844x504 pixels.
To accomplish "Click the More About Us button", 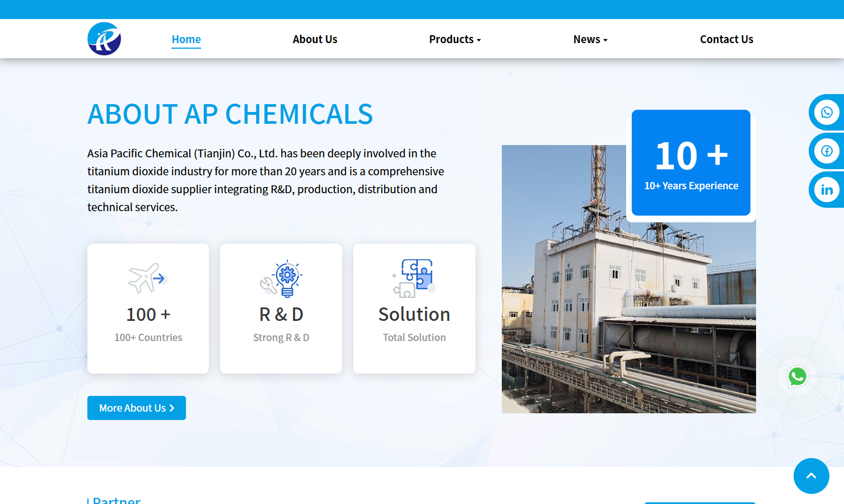I will click(x=136, y=408).
